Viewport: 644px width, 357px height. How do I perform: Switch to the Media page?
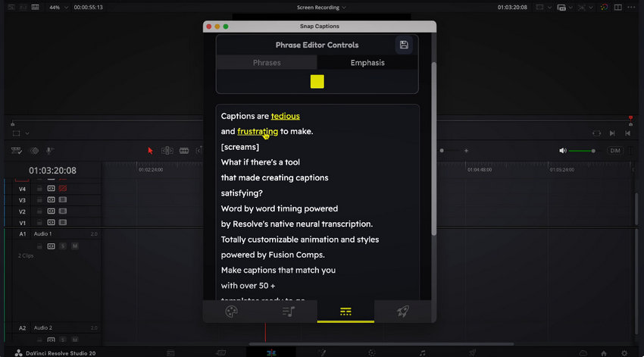[x=170, y=353]
